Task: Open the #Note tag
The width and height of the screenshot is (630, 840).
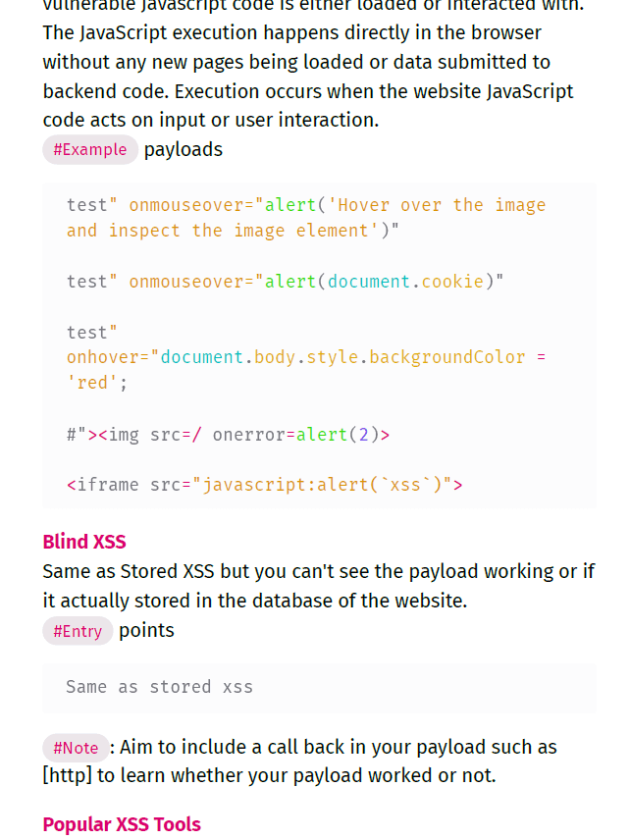Action: pyautogui.click(x=76, y=748)
